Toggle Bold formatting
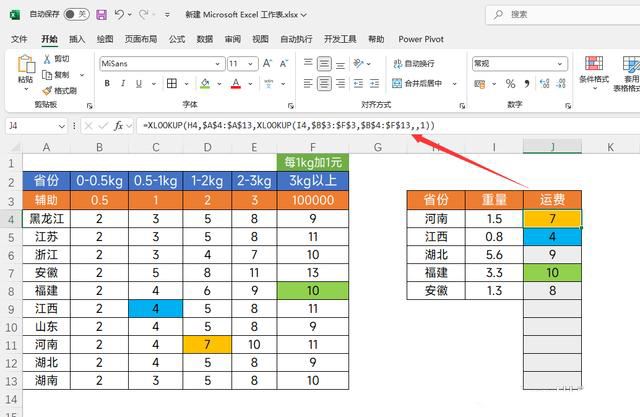 [x=107, y=84]
